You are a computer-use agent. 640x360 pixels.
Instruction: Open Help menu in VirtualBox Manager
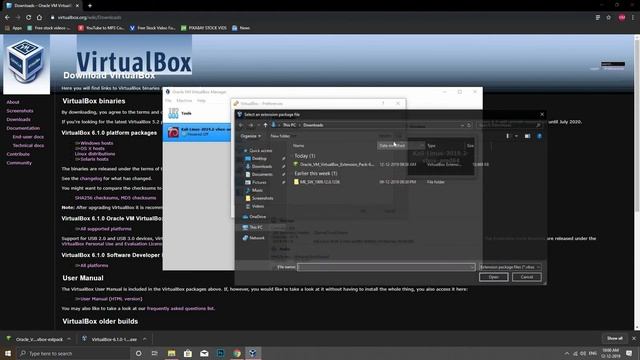point(201,100)
